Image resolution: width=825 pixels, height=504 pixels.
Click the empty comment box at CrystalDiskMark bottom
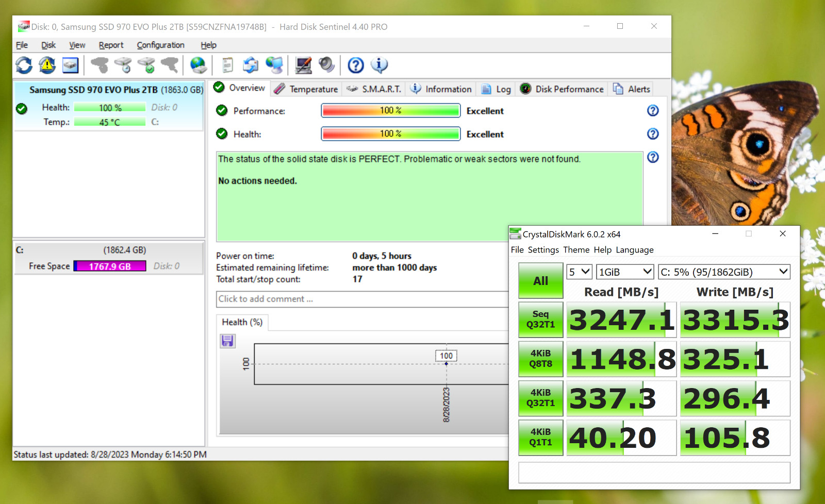pyautogui.click(x=654, y=473)
